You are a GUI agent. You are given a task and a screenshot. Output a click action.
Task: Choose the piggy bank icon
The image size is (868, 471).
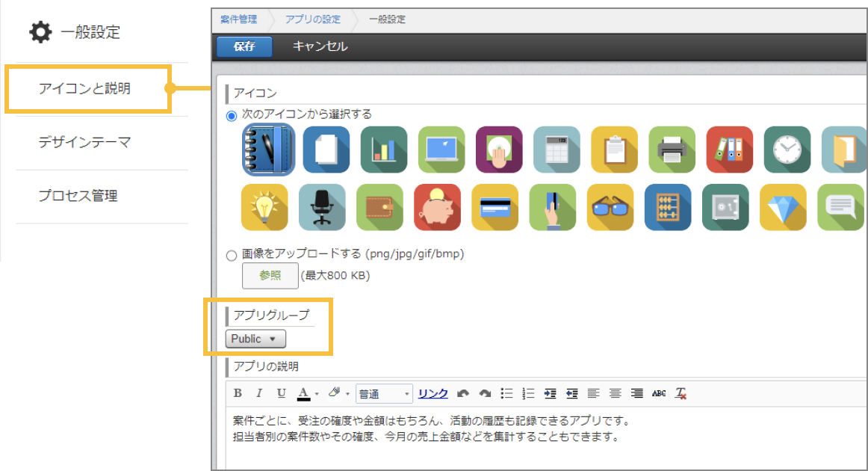point(438,207)
